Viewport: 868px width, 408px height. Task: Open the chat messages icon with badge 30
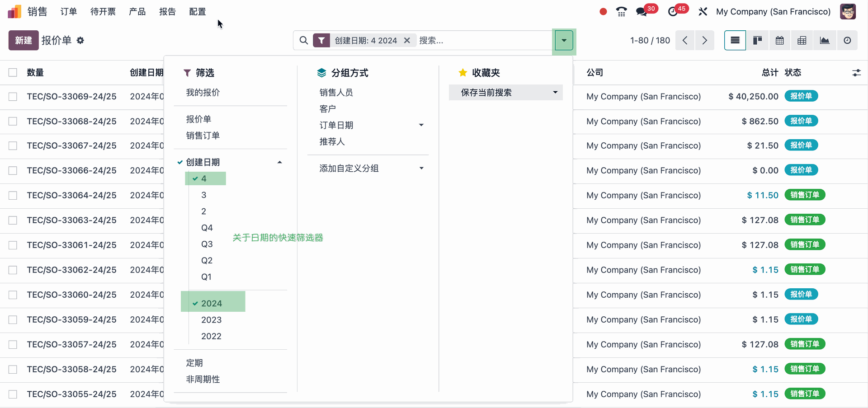(x=642, y=12)
